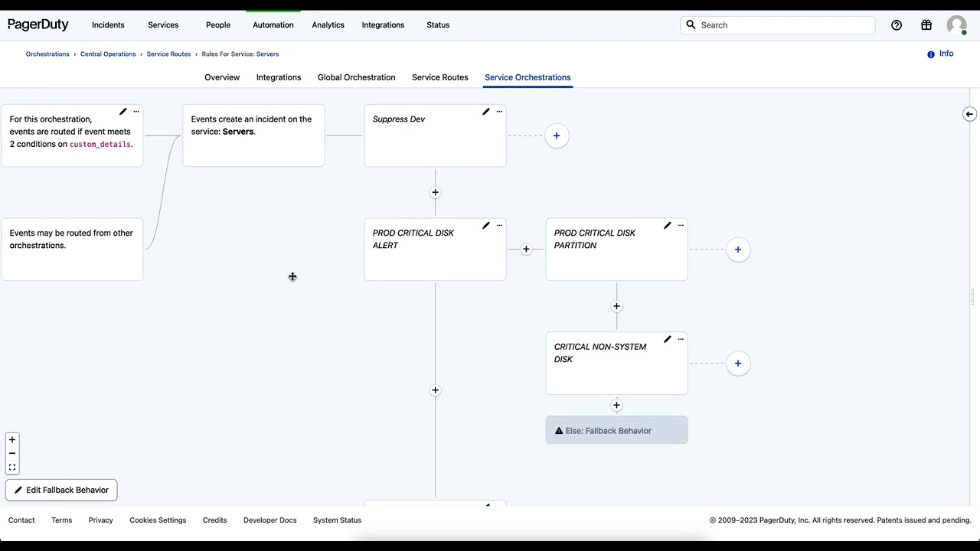Open the Analytics menu
Viewport: 980px width, 551px height.
[x=328, y=25]
